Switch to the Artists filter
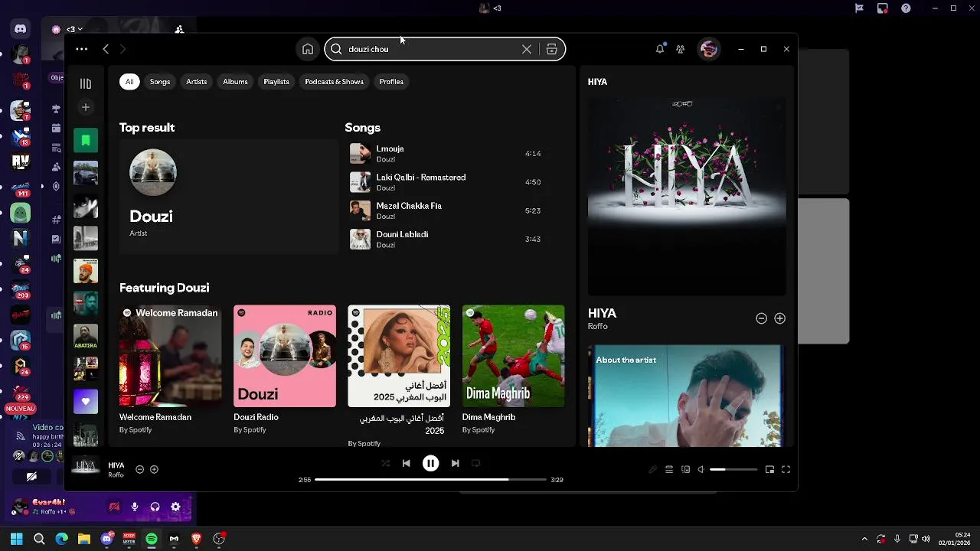980x551 pixels. pos(197,82)
